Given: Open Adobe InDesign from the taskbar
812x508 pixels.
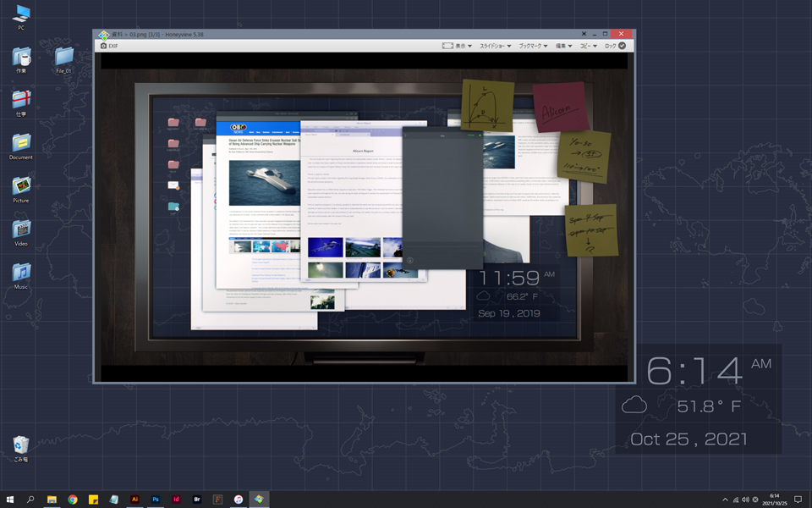Looking at the screenshot, I should point(176,500).
